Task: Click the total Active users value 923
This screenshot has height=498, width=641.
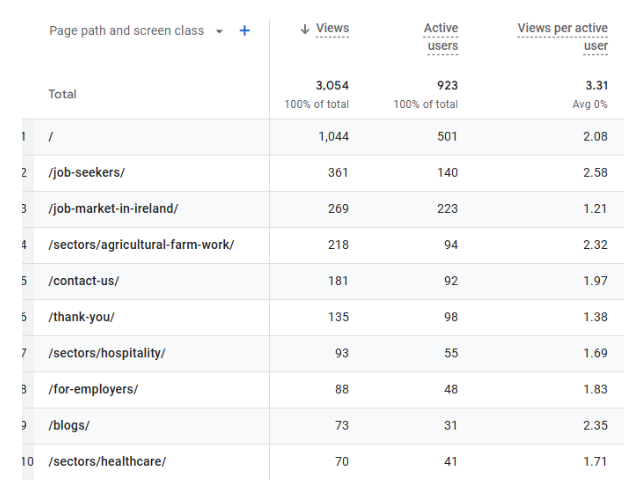Action: pyautogui.click(x=446, y=86)
